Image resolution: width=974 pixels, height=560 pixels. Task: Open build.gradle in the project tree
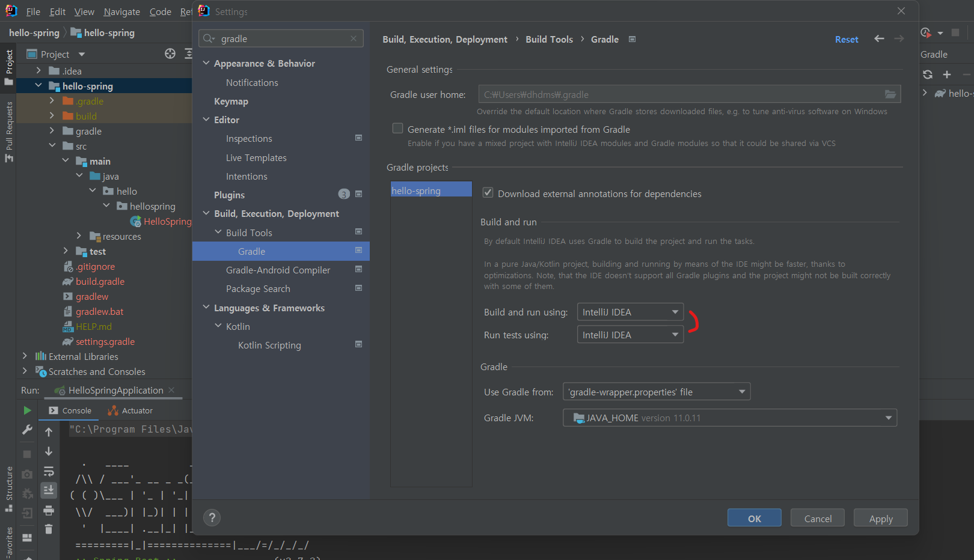pos(100,281)
